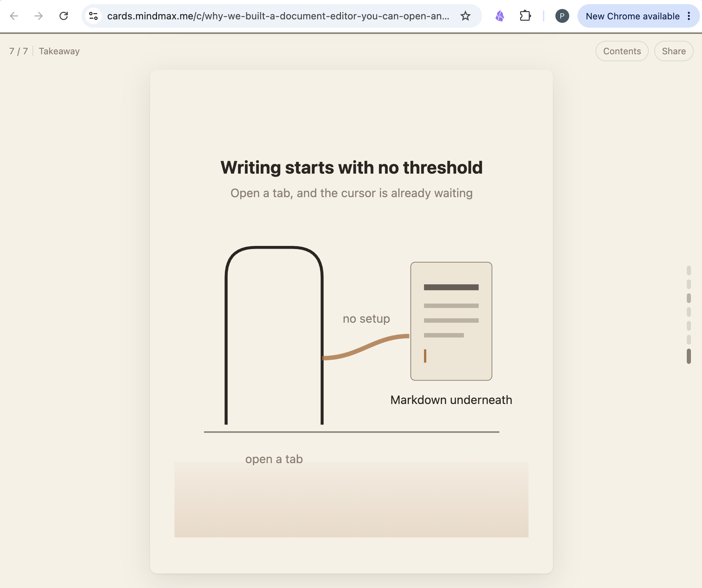
Task: Reload the page with the refresh icon
Action: [x=64, y=16]
